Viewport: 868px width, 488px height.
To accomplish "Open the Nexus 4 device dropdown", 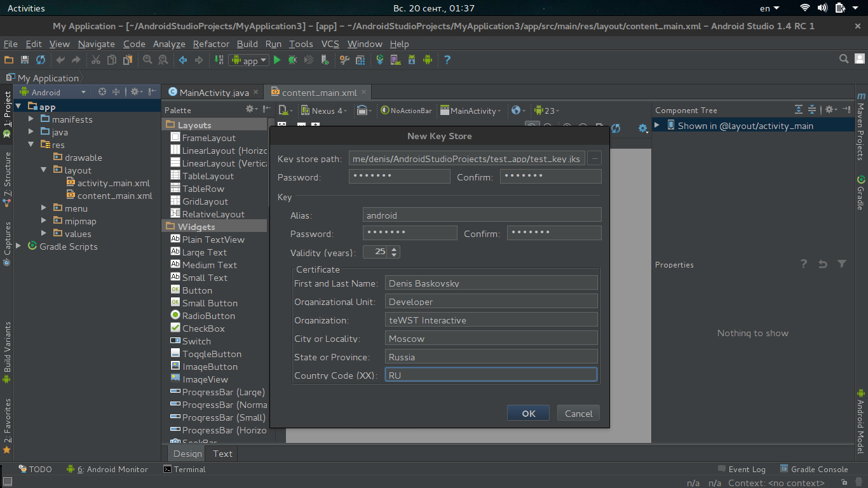I will click(324, 111).
